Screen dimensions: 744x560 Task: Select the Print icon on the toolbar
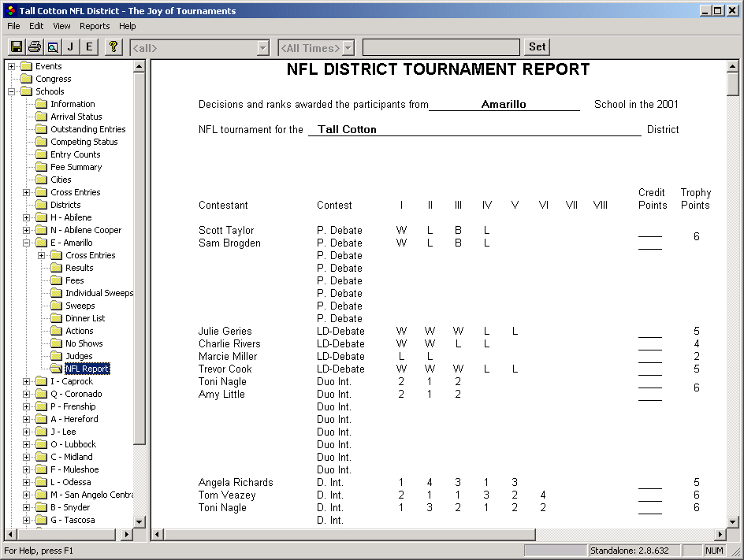[34, 46]
